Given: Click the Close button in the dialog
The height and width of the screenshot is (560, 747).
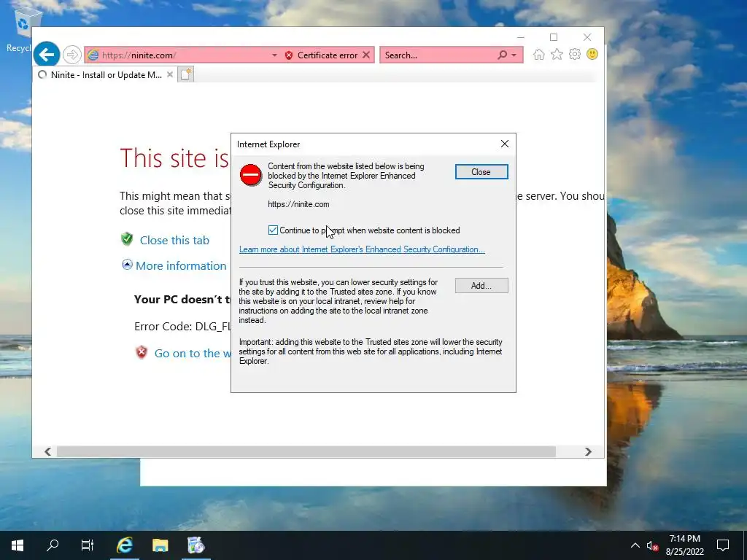Looking at the screenshot, I should coord(481,172).
